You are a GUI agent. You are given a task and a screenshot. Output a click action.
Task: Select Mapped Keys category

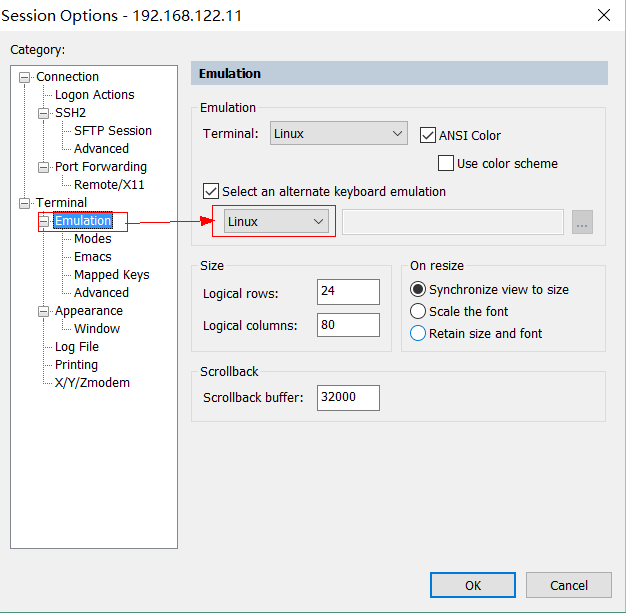[112, 275]
